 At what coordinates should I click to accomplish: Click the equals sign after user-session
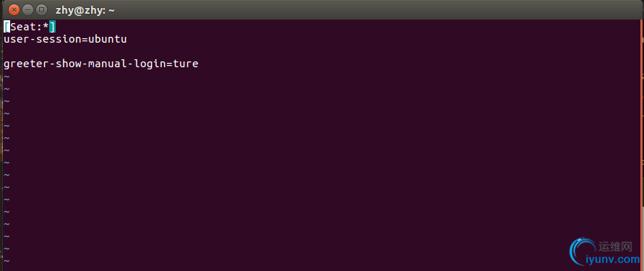point(85,40)
